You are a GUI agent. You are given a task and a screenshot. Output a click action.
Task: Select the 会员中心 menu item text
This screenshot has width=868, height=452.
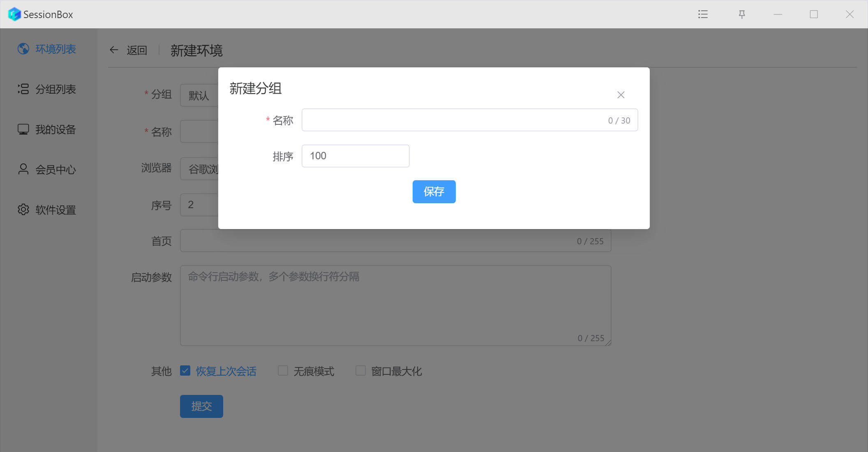point(55,170)
